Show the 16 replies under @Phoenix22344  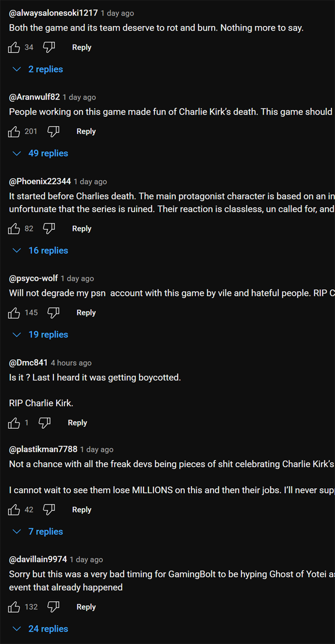point(40,250)
